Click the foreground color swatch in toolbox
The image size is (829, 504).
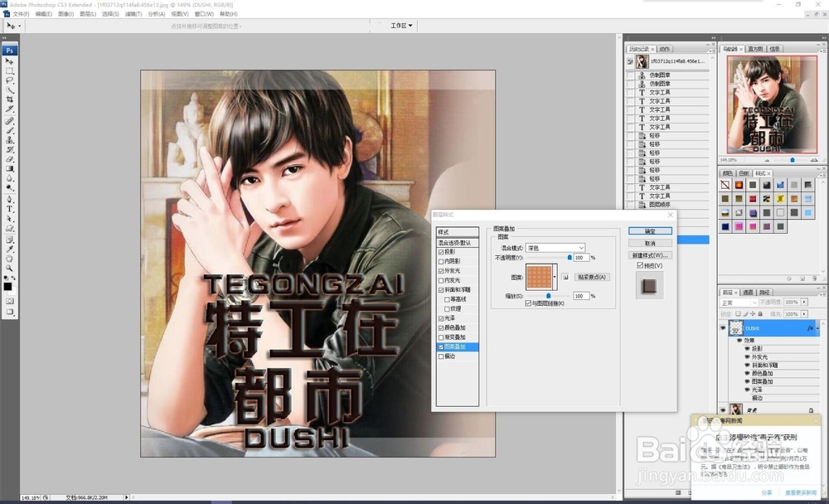(7, 287)
